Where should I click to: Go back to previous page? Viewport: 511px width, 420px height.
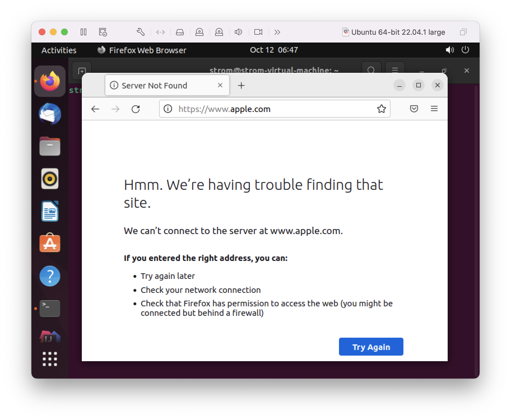coord(95,109)
